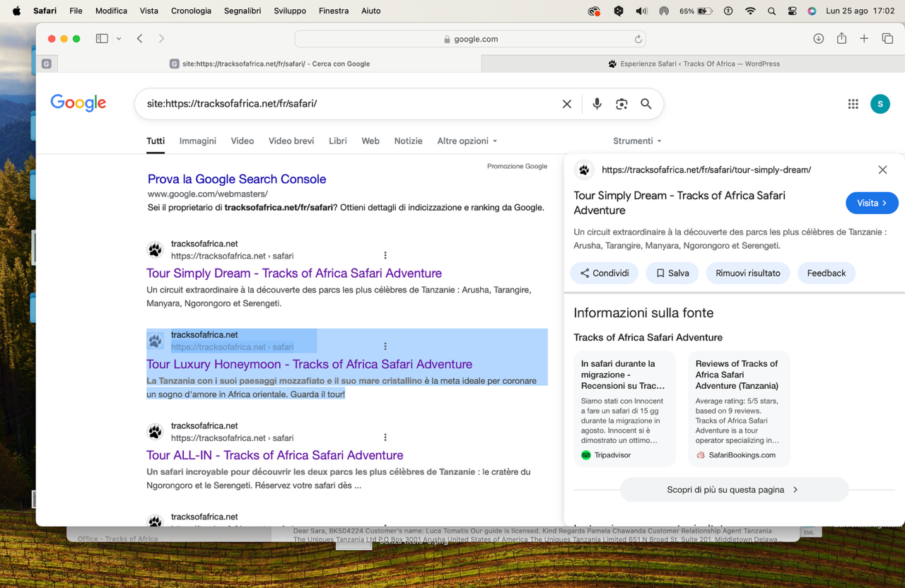The height and width of the screenshot is (588, 905).
Task: Expand Altre opzioni dropdown
Action: (x=467, y=141)
